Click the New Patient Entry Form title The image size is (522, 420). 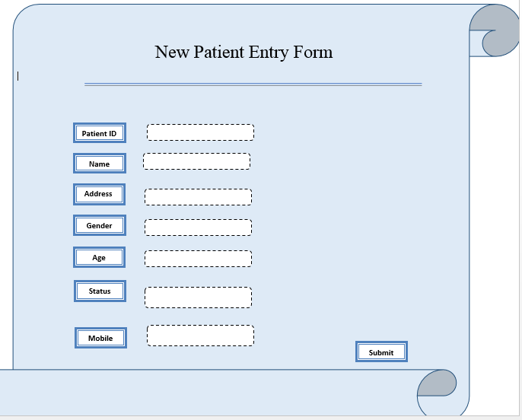click(x=243, y=52)
